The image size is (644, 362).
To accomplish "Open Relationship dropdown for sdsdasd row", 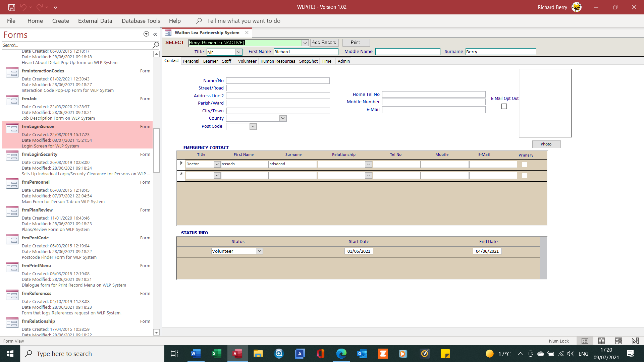I will tap(368, 164).
